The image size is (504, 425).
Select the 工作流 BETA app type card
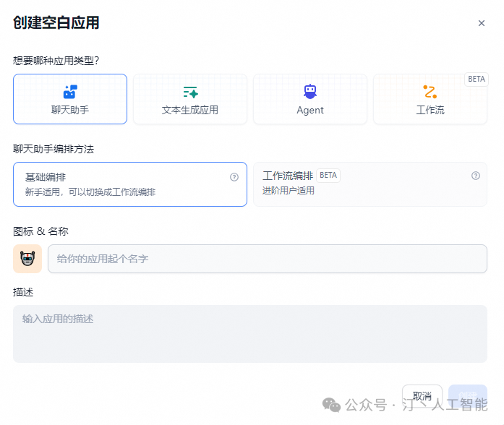(x=430, y=101)
